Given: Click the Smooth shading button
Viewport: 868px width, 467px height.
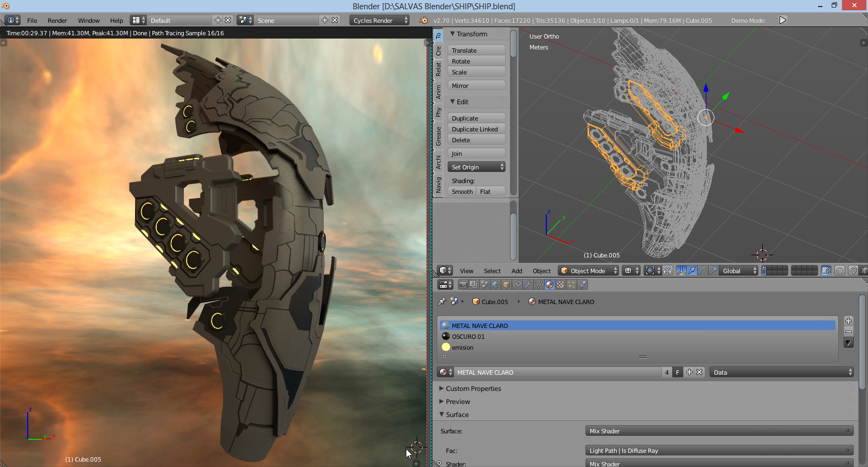Looking at the screenshot, I should [462, 192].
